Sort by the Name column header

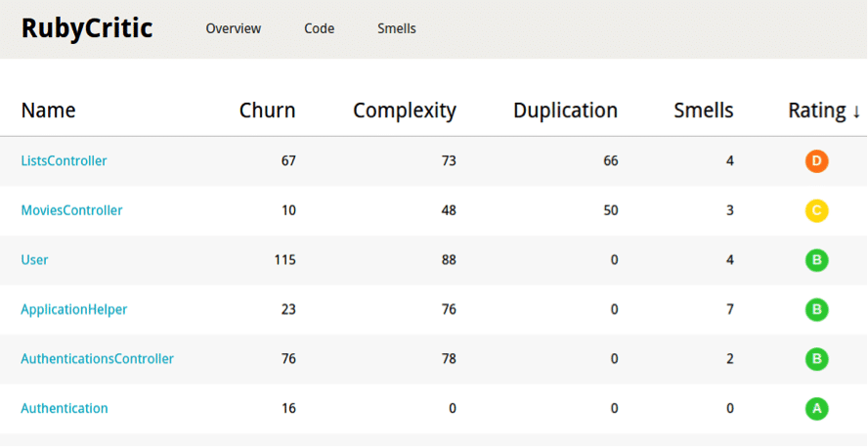(x=48, y=111)
